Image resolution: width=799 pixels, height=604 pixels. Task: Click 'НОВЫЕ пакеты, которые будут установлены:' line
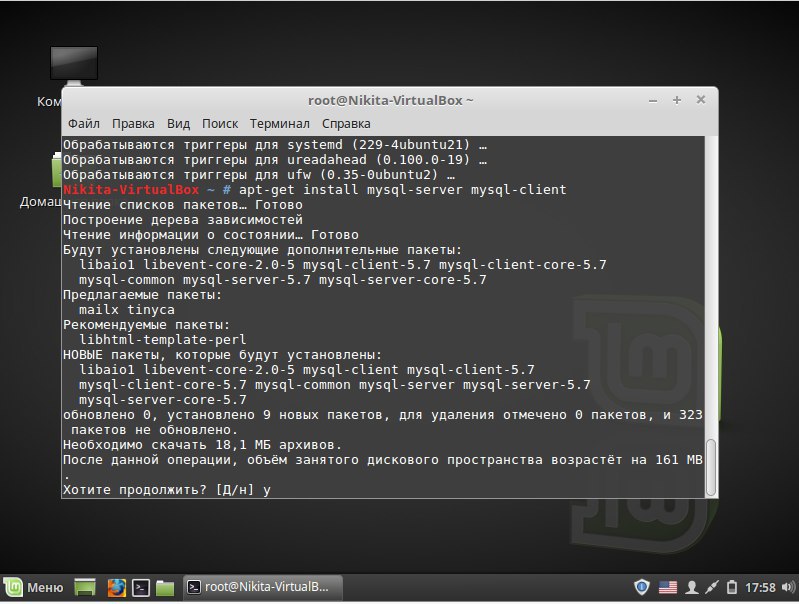tap(222, 355)
